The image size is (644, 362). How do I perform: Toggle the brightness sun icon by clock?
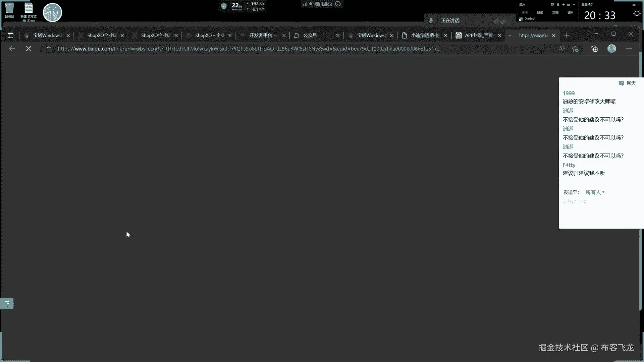[637, 13]
